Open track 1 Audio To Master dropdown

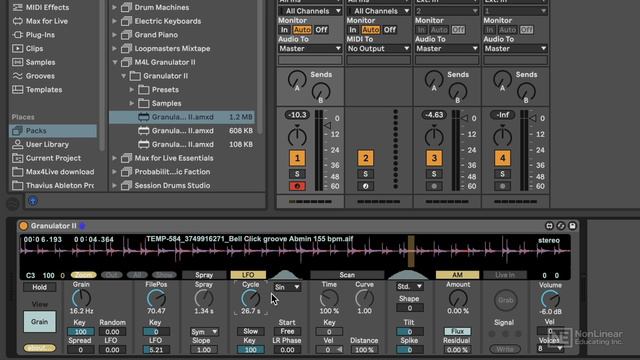(310, 49)
